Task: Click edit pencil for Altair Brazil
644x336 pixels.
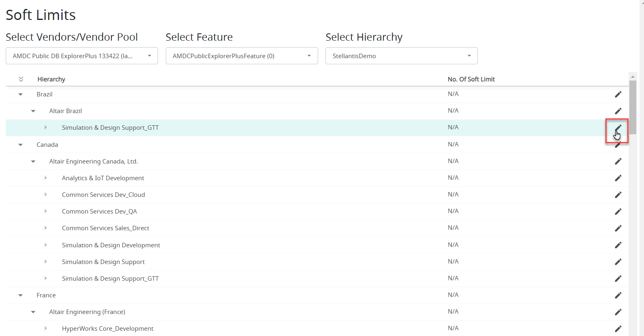Action: [x=618, y=111]
